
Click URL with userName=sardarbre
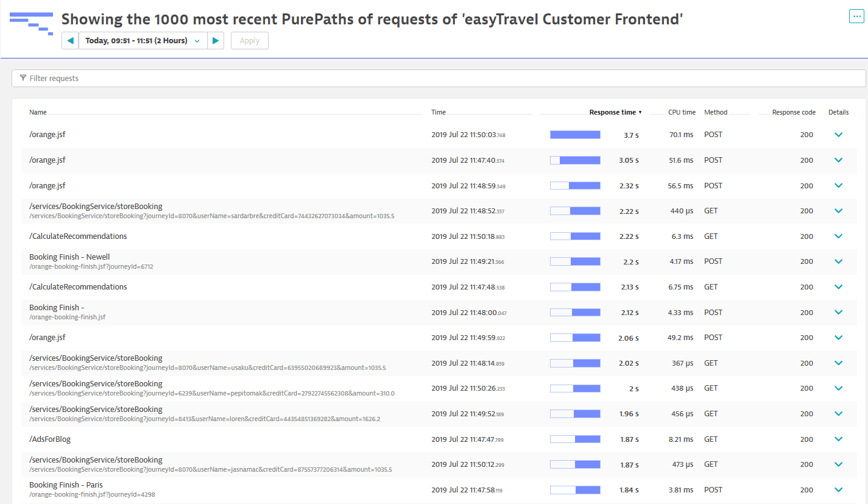212,216
